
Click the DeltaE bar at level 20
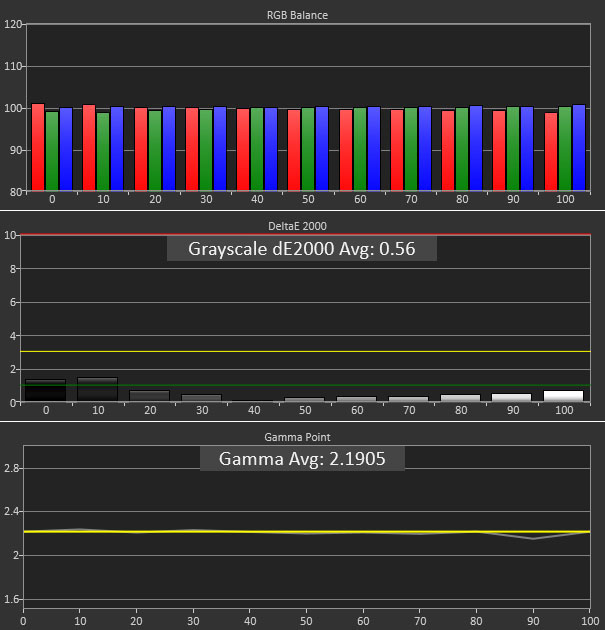(149, 396)
